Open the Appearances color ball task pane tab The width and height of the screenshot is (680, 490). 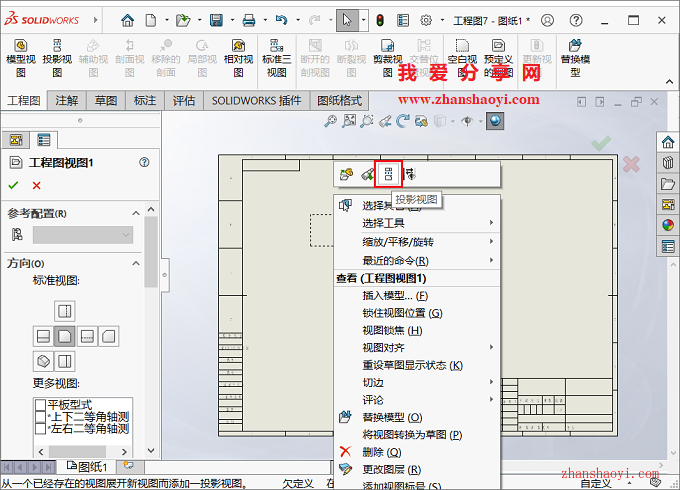(668, 225)
